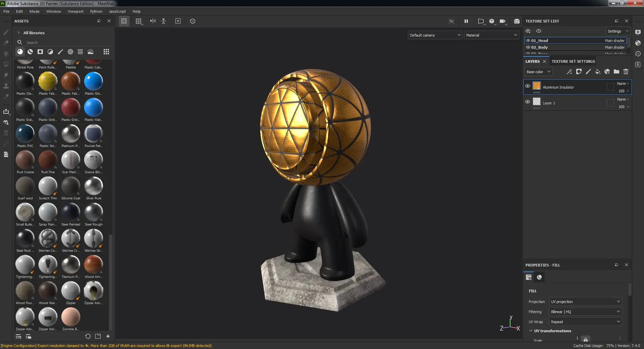Add a paint layer with brush icon

pyautogui.click(x=588, y=71)
